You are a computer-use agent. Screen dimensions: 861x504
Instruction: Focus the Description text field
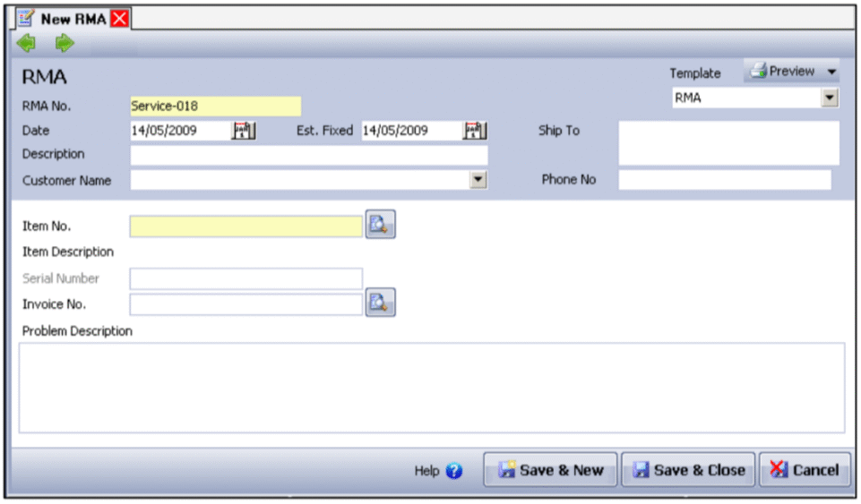coord(308,155)
